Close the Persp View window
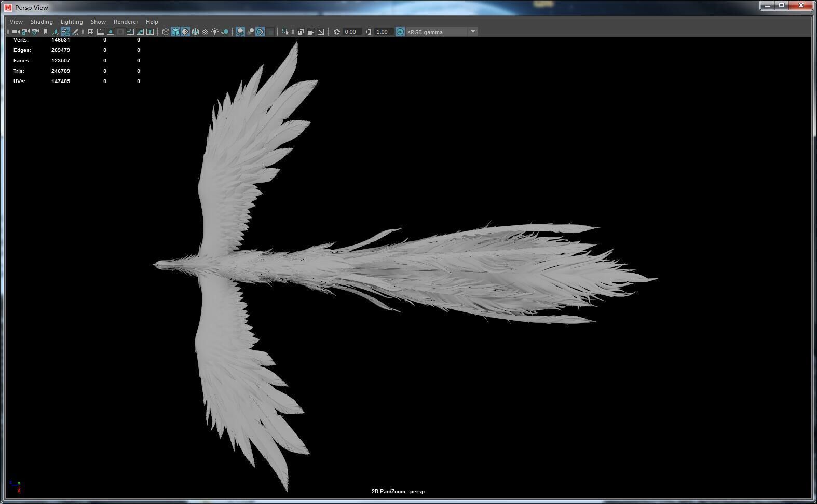Viewport: 817px width, 504px height. coord(801,5)
